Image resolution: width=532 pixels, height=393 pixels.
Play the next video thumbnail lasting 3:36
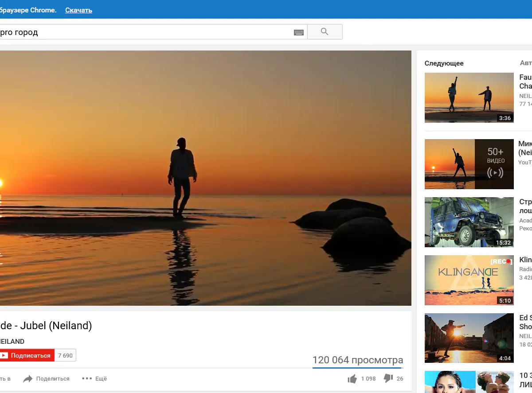[469, 97]
